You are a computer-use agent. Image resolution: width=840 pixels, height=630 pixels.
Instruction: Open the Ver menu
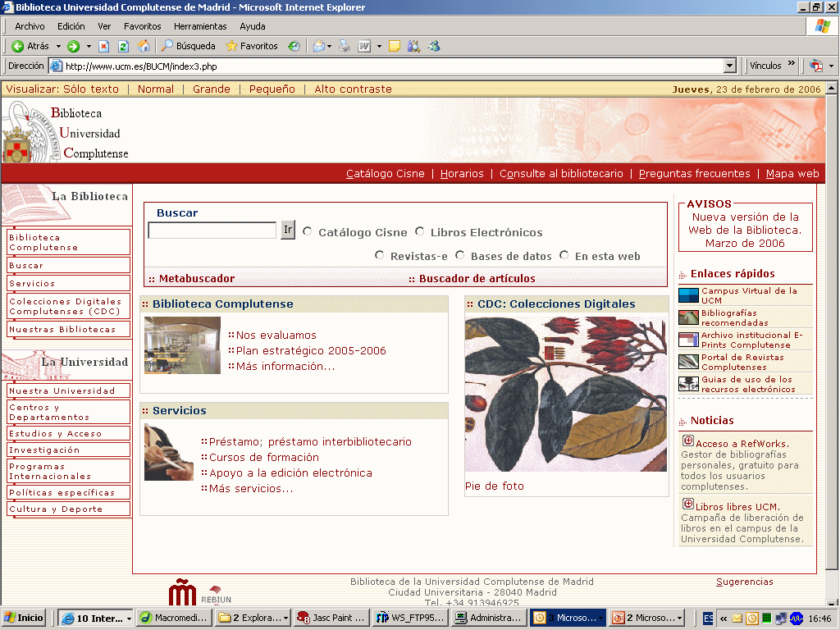coord(104,26)
